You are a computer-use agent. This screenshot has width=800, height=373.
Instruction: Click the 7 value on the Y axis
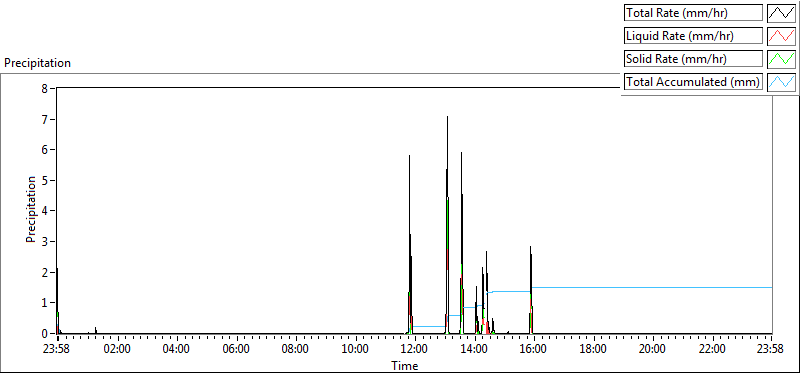[x=44, y=119]
